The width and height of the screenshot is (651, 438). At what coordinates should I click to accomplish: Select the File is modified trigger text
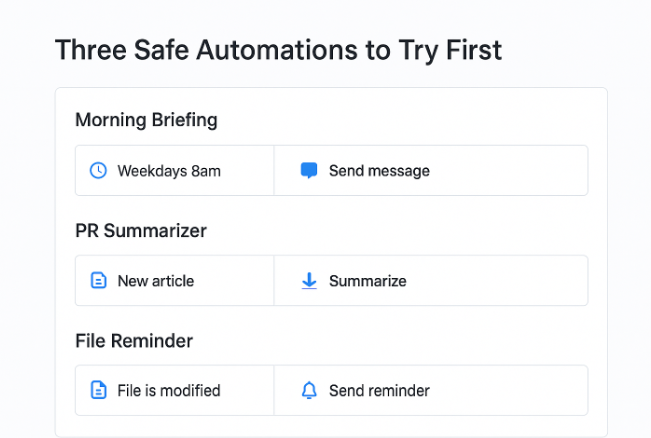tap(168, 391)
